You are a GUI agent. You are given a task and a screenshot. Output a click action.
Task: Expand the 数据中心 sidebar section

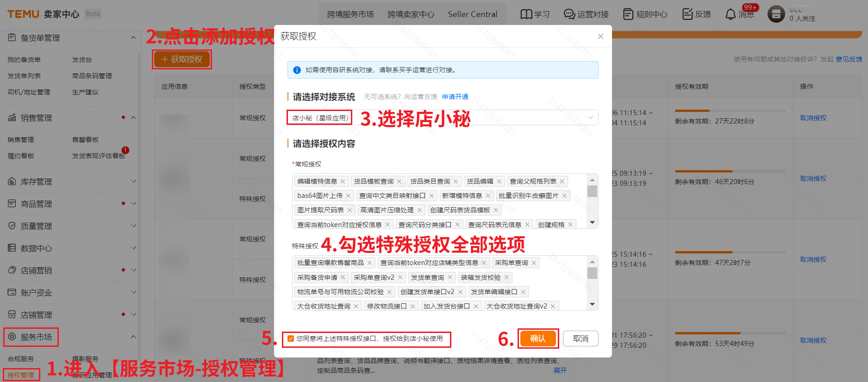[x=133, y=248]
